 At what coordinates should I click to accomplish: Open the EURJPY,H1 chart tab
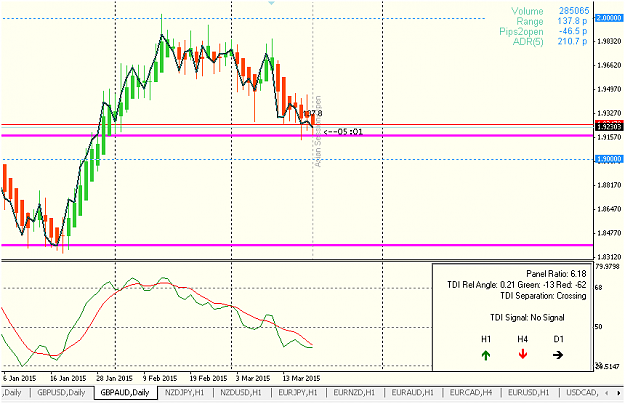[x=298, y=393]
